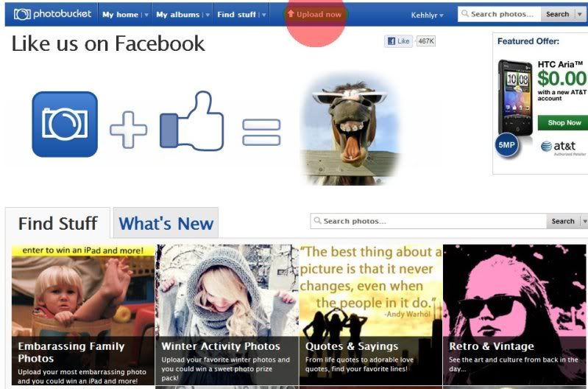
Task: Click the 5MP badge on phone ad
Action: (x=506, y=144)
